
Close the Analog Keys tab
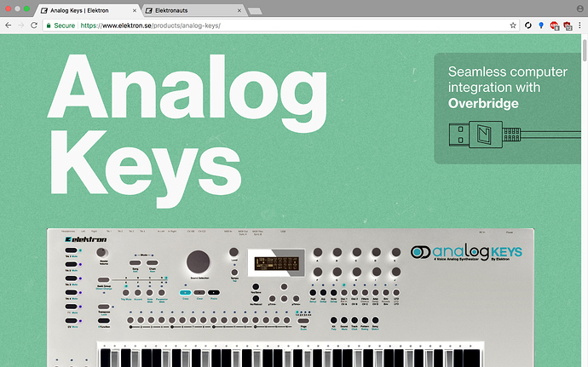click(x=135, y=10)
